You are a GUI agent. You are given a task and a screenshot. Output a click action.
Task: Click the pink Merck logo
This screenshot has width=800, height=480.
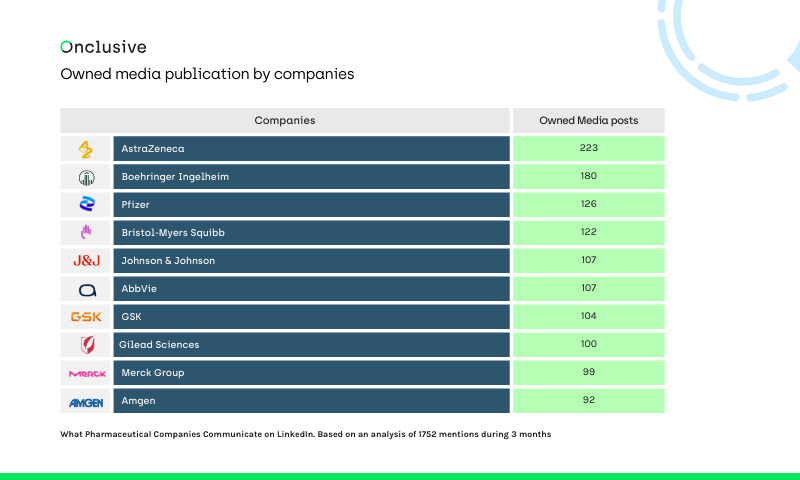[87, 373]
